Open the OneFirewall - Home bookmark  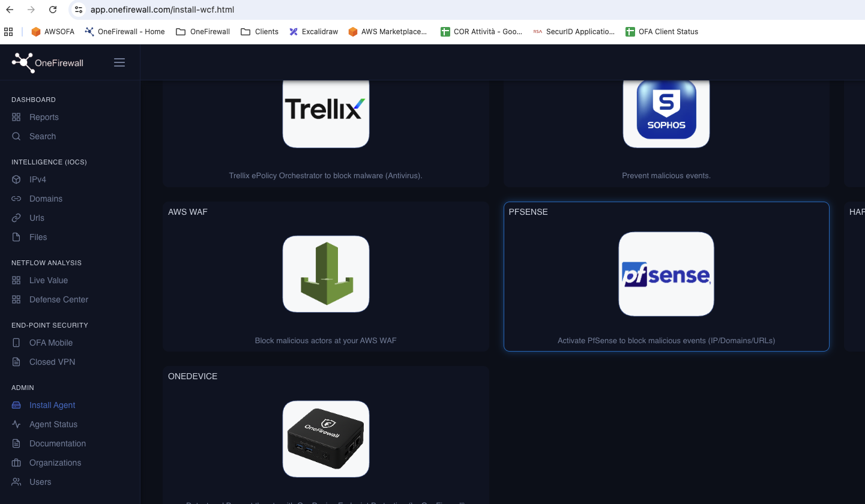tap(125, 31)
